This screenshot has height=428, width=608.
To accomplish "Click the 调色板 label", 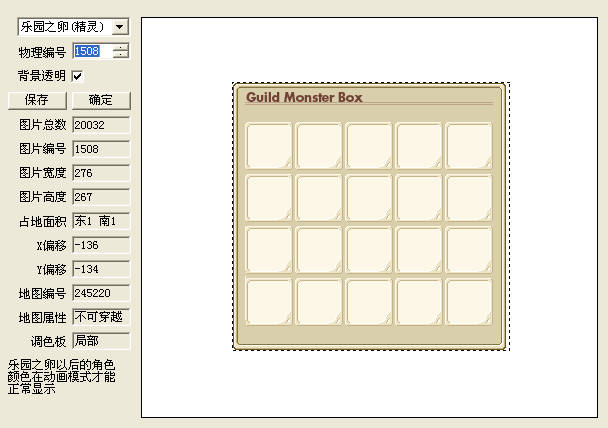I will pos(48,342).
